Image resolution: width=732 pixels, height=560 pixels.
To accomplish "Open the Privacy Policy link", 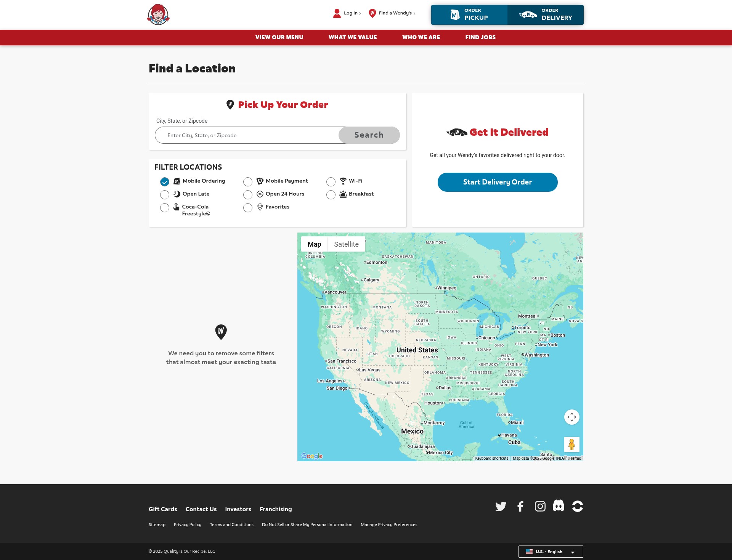I will tap(188, 525).
